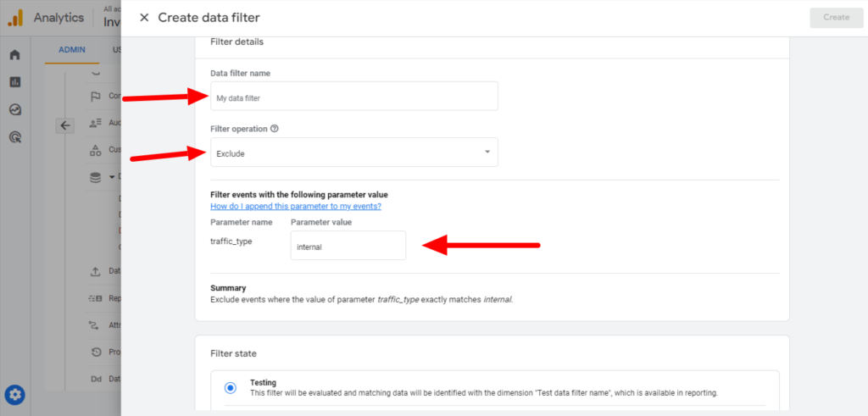Click the dropdown arrow beside Exclude
868x416 pixels.
pos(487,153)
